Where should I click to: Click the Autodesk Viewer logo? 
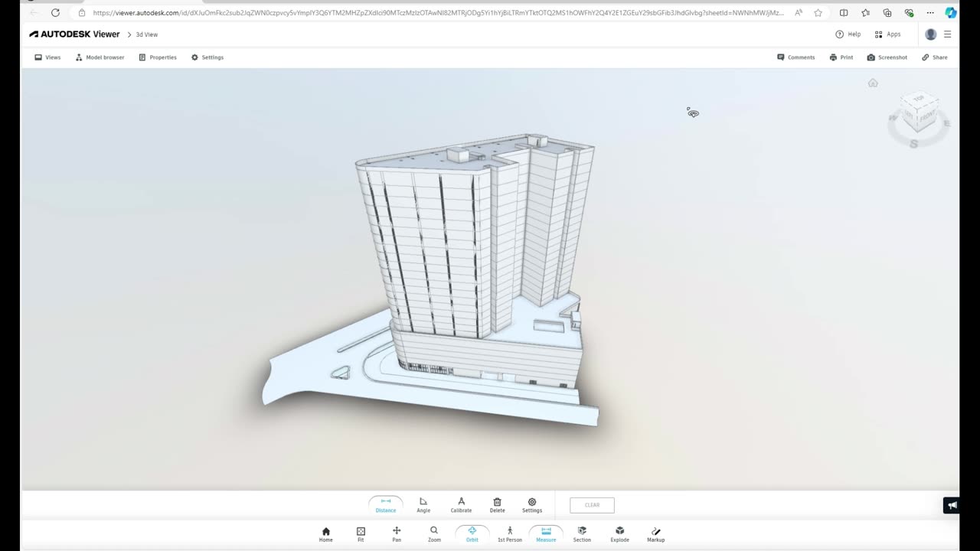74,34
